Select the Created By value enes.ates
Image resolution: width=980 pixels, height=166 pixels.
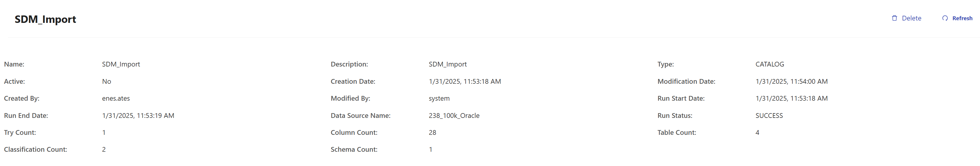coord(116,98)
